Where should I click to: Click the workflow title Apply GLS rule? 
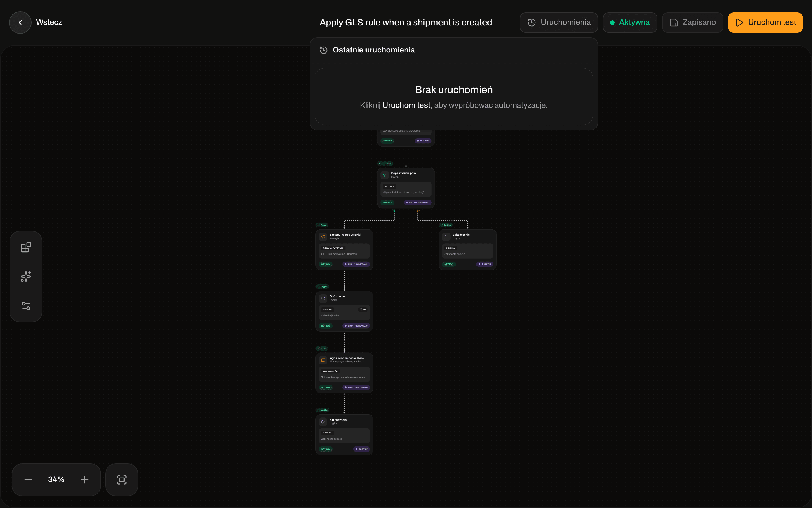(406, 23)
